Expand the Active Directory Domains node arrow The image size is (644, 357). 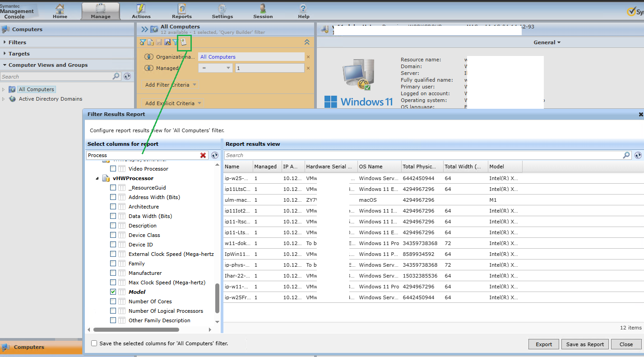(x=4, y=99)
